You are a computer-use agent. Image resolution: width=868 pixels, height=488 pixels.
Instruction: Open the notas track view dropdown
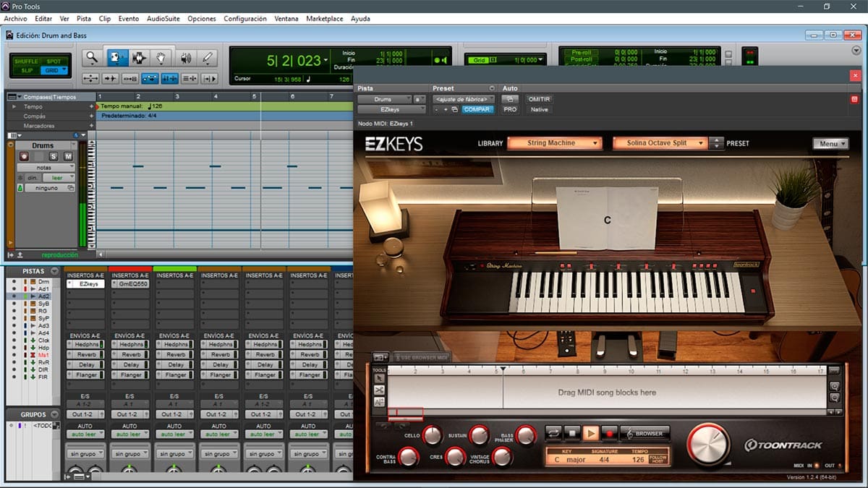[46, 167]
